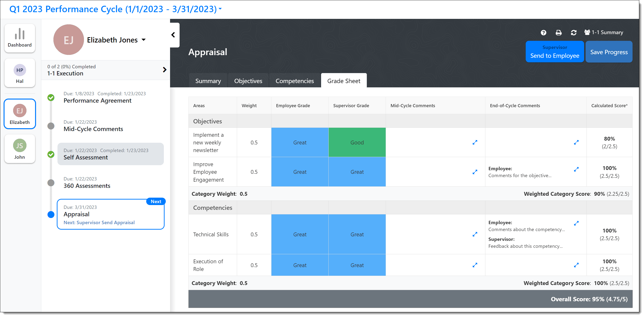The height and width of the screenshot is (317, 644).
Task: Select the Appraisal step marked Next
Action: pyautogui.click(x=111, y=214)
